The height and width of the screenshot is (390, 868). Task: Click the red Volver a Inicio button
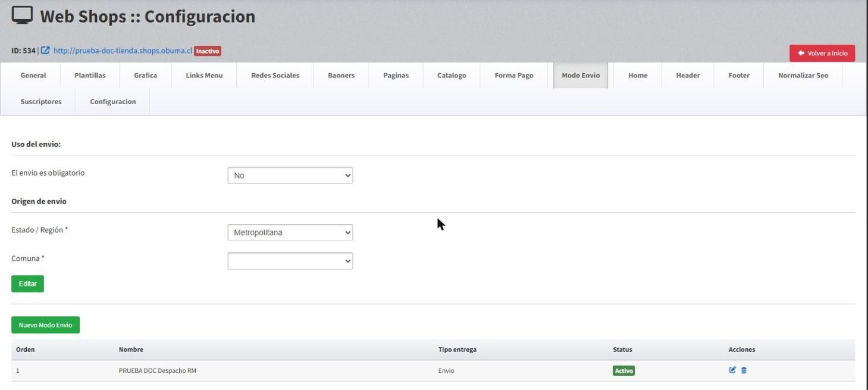[822, 53]
